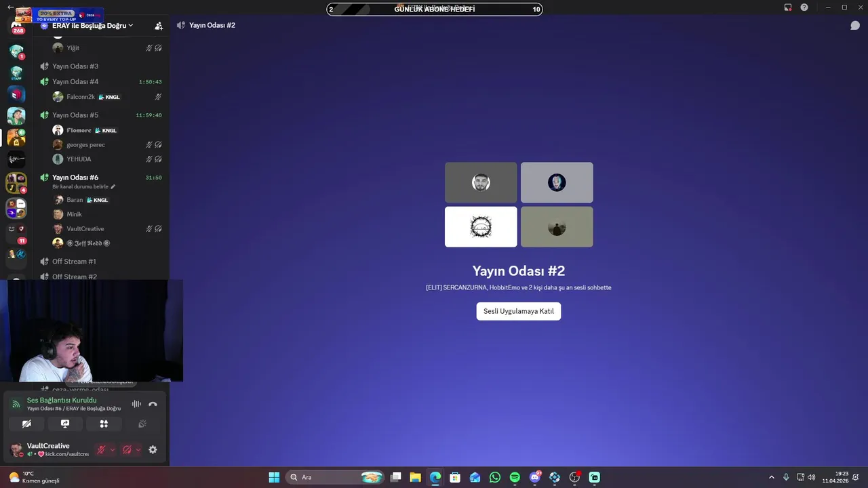868x488 pixels.
Task: Click user Flomore in Yayın Odası #5
Action: click(79, 130)
